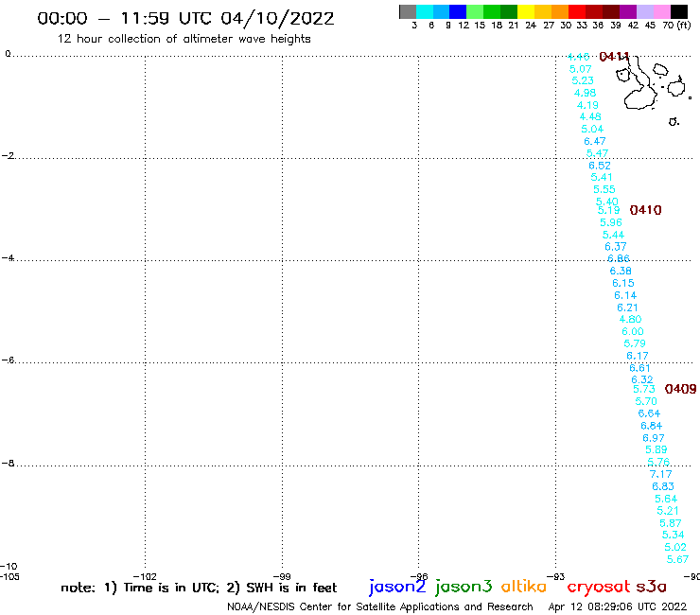Screen dimensions: 700x615
Task: Click the wave height value 6.61
Action: [639, 368]
